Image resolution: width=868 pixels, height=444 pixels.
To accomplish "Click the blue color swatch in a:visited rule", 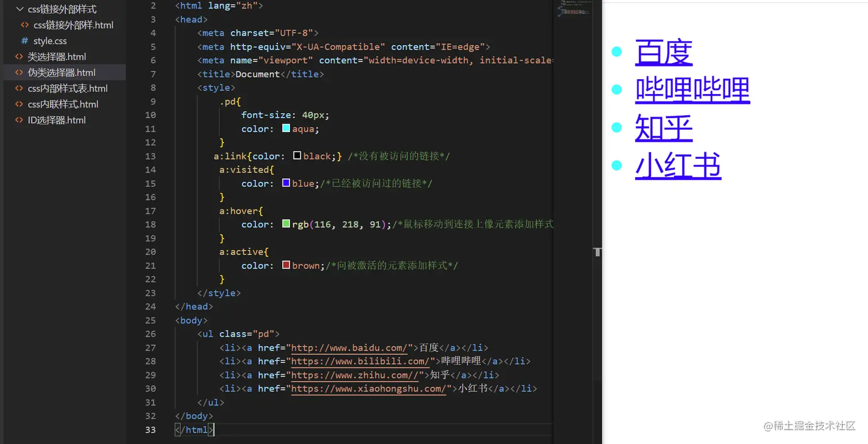I will tap(285, 182).
